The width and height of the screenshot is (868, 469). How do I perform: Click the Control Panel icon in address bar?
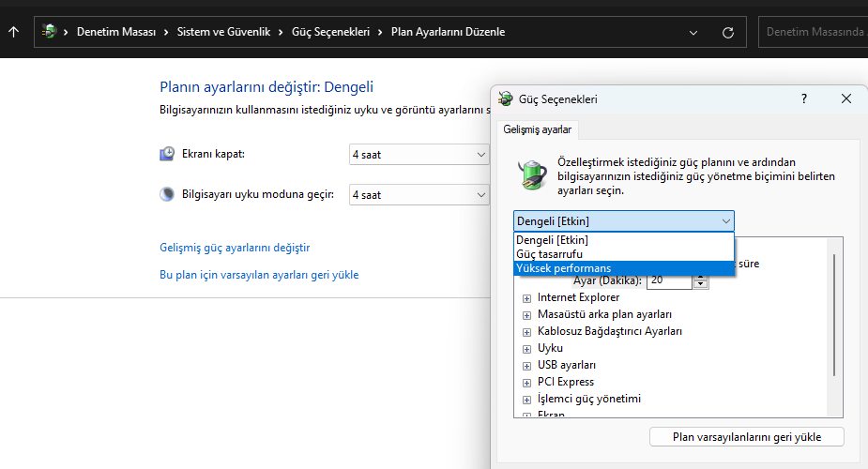click(50, 32)
